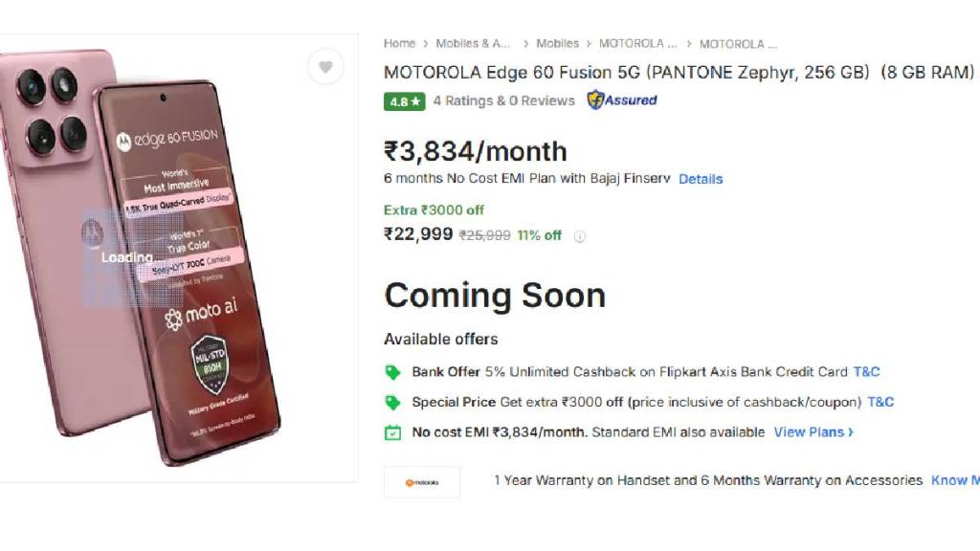Go to Home in the breadcrumb
This screenshot has width=980, height=551.
[399, 44]
